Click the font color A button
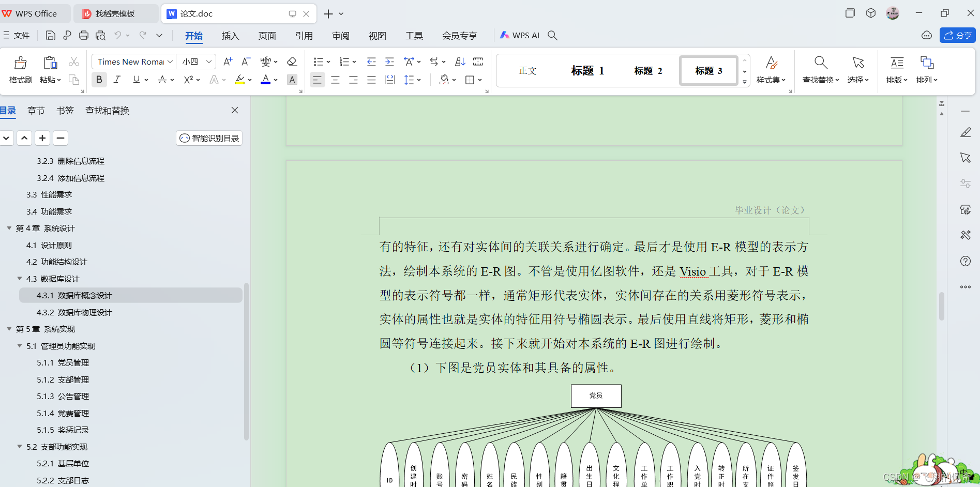 pyautogui.click(x=265, y=80)
